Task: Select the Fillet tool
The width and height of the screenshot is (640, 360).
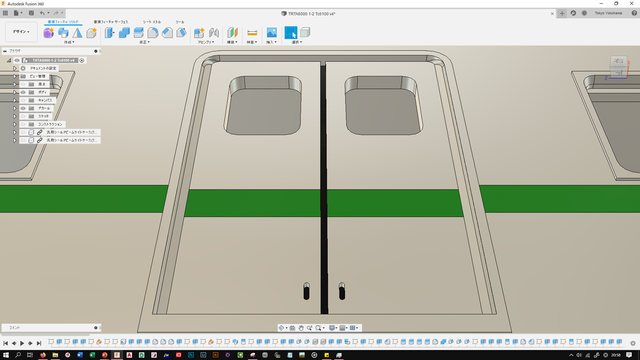Action: (153, 33)
